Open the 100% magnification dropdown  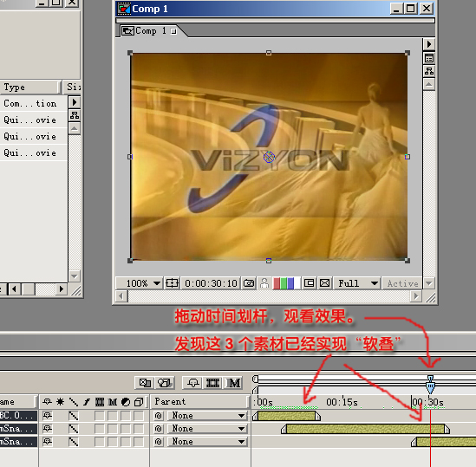click(143, 283)
